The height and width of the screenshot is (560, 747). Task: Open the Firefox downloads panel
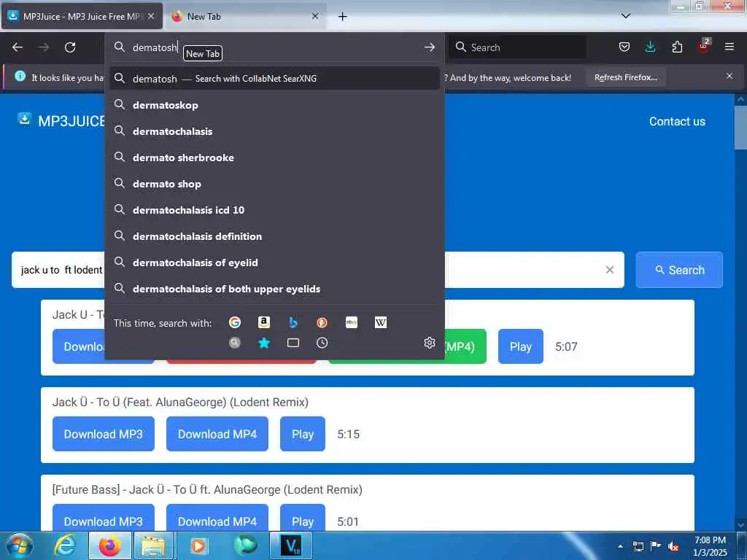pyautogui.click(x=650, y=47)
